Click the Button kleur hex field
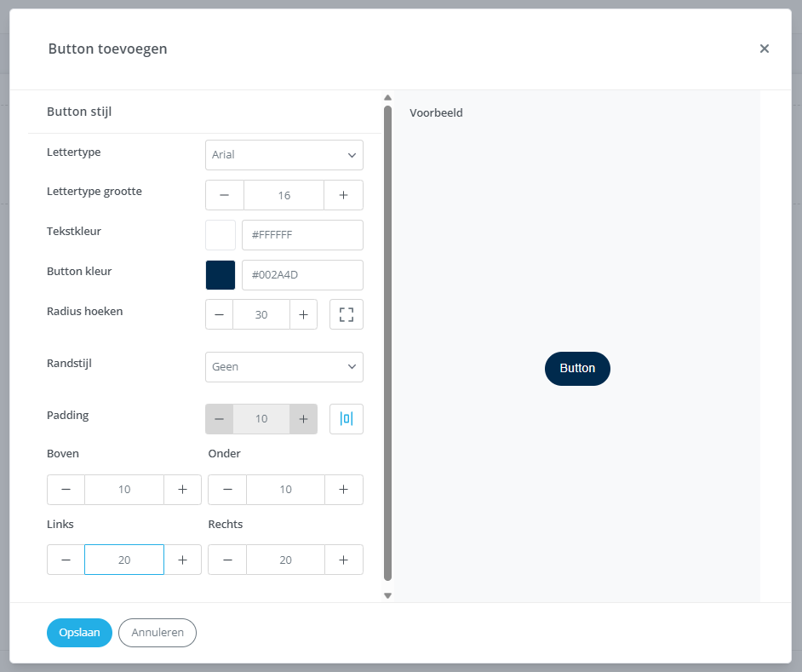802x672 pixels. click(302, 275)
